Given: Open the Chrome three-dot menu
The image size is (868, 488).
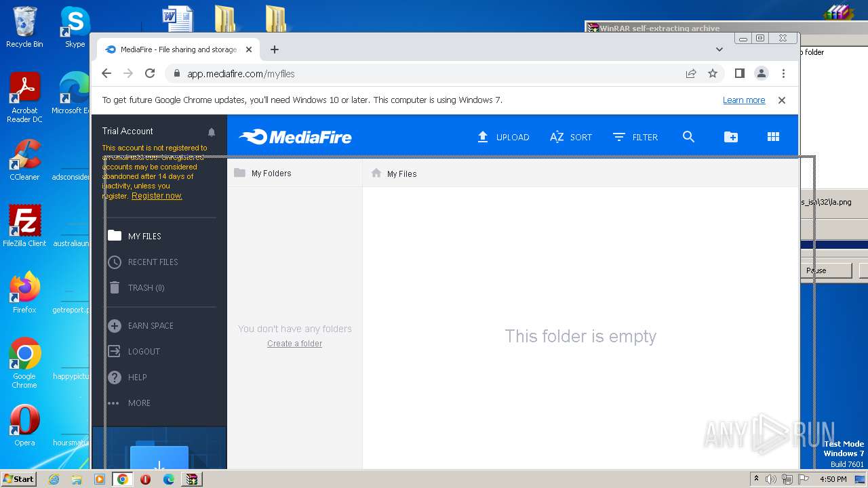Looking at the screenshot, I should (783, 73).
